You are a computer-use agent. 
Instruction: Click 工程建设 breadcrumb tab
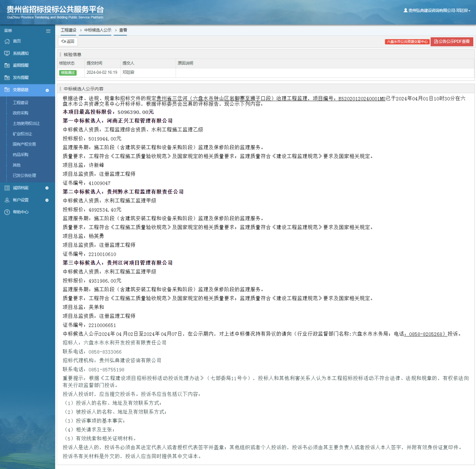69,30
